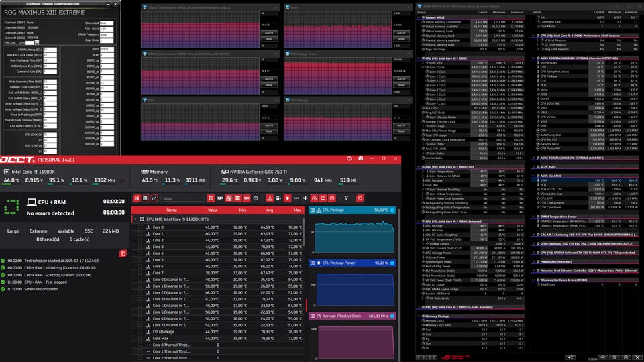The image size is (644, 362).
Task: Clear the test log with trash icon
Action: 123,253
